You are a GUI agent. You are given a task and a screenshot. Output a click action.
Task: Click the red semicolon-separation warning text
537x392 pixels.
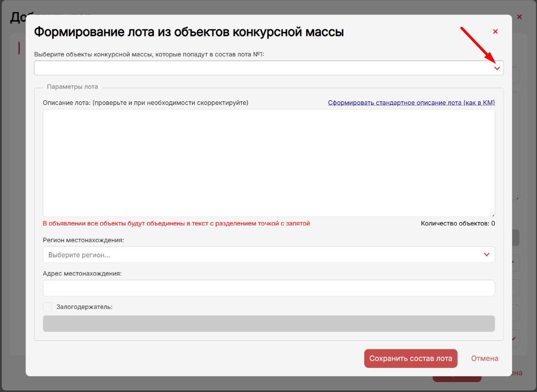(176, 223)
